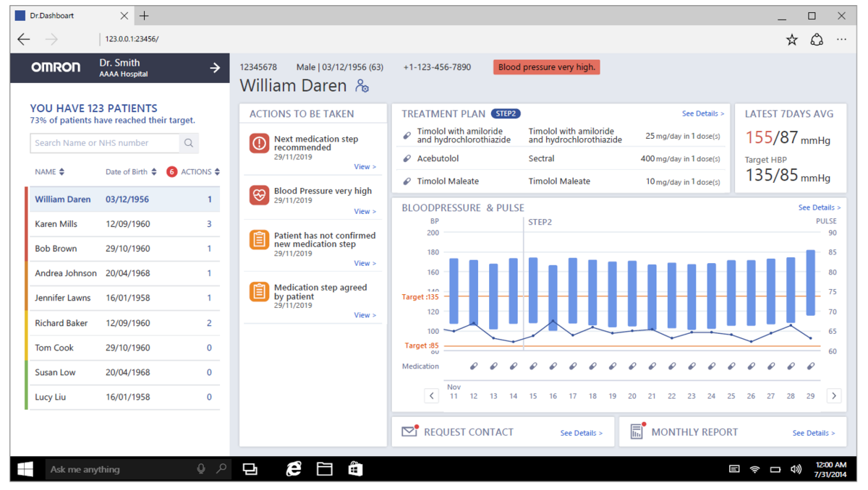Screen dimensions: 868x490
Task: Click the search magnifier icon in patient search
Action: (189, 143)
